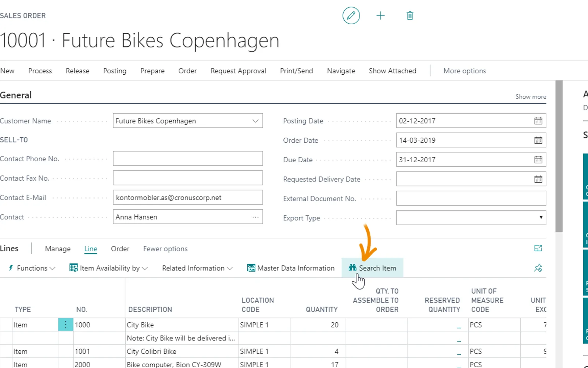Select the Order tab in Lines
Image resolution: width=588 pixels, height=368 pixels.
pyautogui.click(x=120, y=249)
